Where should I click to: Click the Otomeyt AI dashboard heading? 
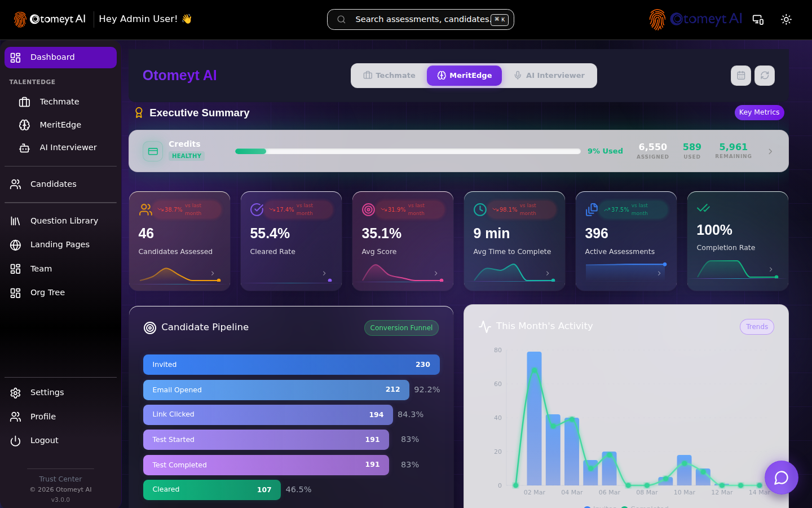(x=179, y=76)
